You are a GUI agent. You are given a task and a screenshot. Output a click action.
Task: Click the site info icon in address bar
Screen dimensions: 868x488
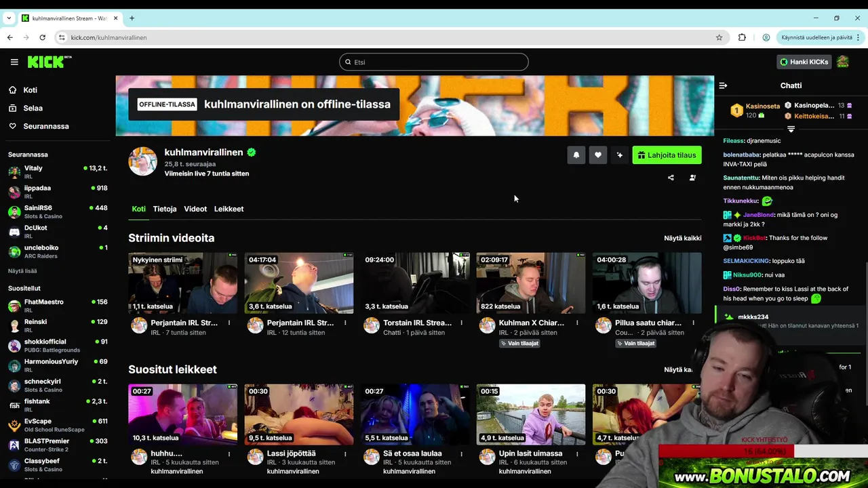pyautogui.click(x=62, y=37)
